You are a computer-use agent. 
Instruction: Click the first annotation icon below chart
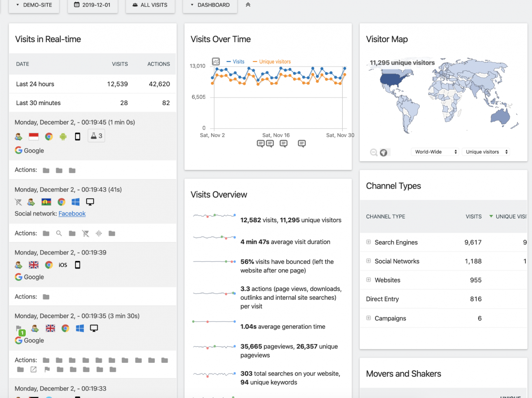click(261, 144)
